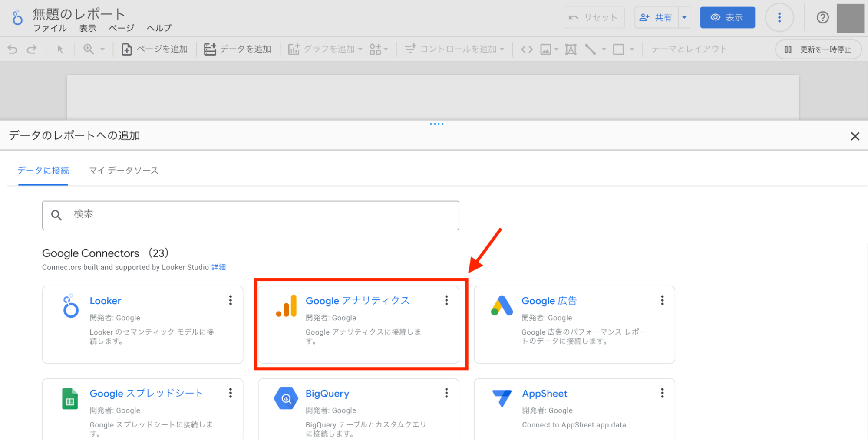Open the ファイル file menu

click(50, 28)
